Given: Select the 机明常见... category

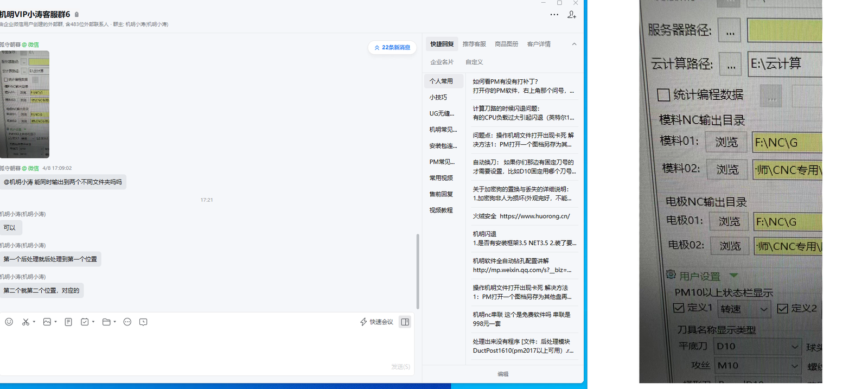Looking at the screenshot, I should (x=443, y=130).
